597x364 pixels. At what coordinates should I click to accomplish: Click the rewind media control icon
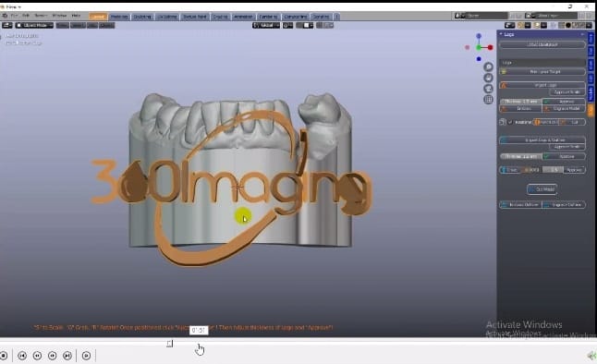click(x=37, y=356)
